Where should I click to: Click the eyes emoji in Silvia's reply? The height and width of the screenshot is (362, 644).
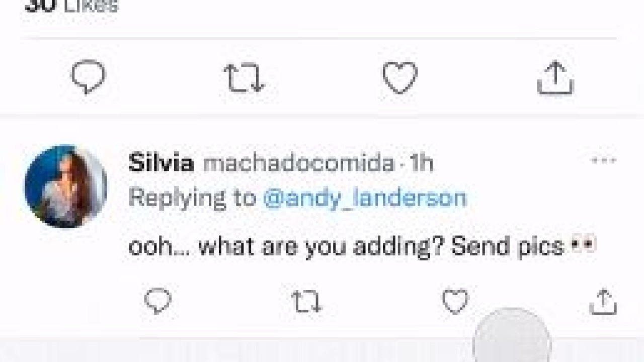583,246
